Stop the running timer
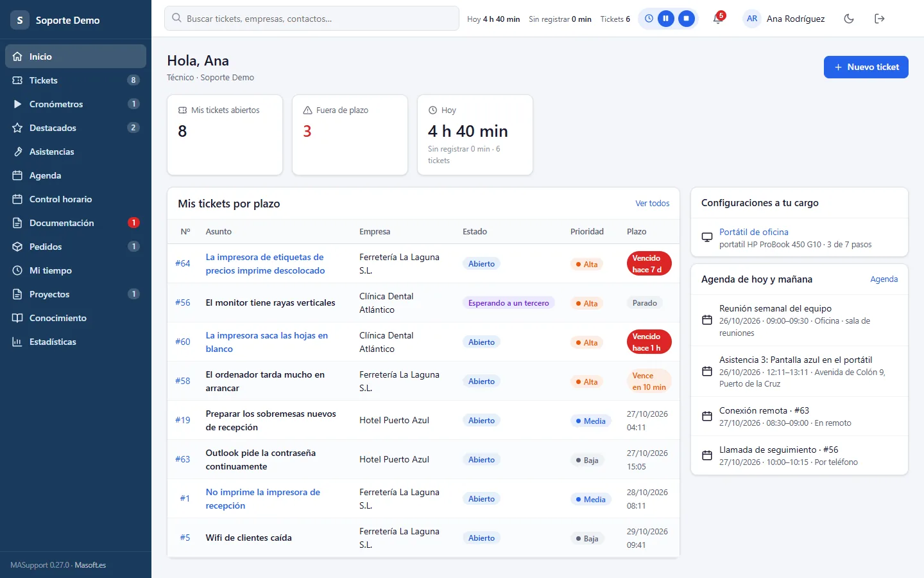 687,19
